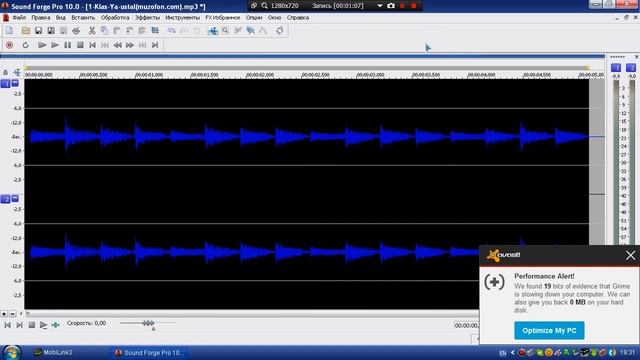640x360 pixels.
Task: Click the Save floppy disk icon
Action: [38, 31]
